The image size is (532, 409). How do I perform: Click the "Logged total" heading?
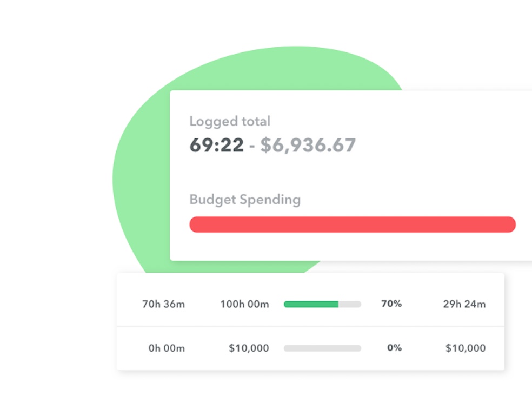click(230, 122)
